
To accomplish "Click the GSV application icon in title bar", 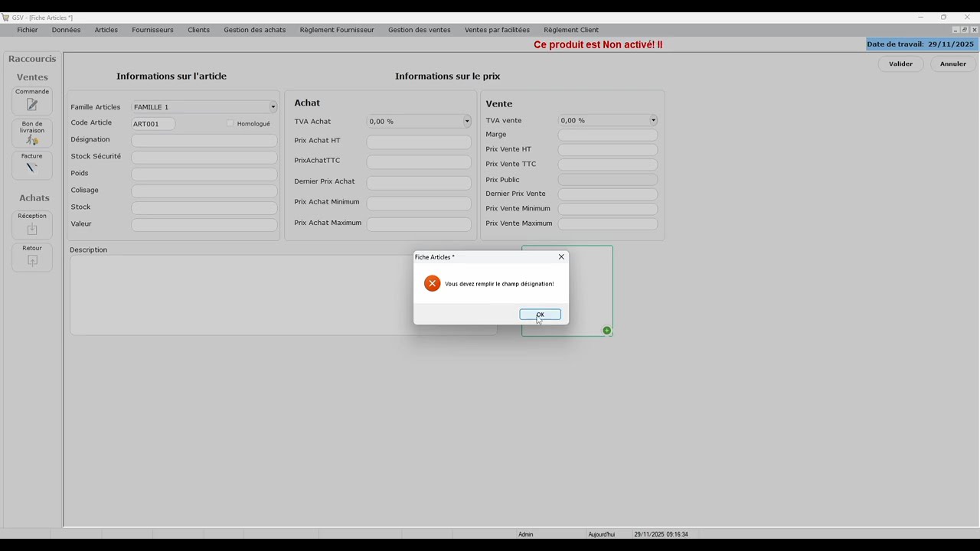I will click(5, 18).
